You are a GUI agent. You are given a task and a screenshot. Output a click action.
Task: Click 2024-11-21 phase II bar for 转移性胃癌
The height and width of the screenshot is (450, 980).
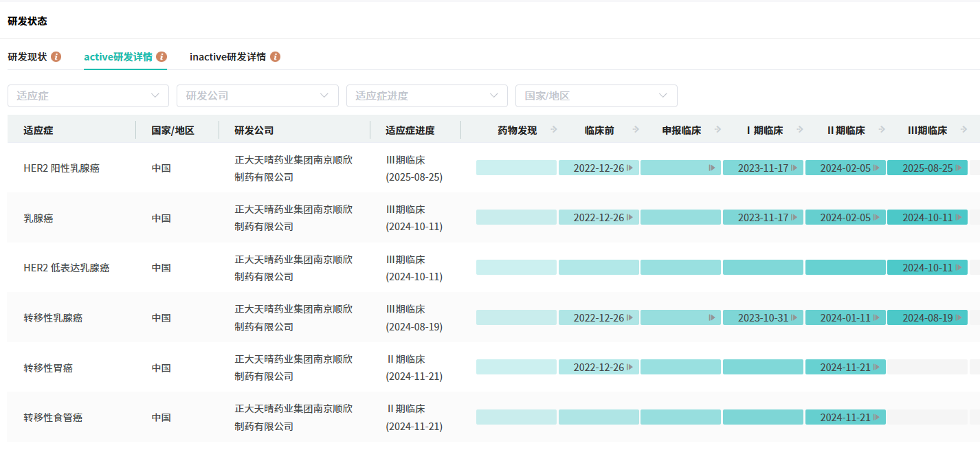(x=845, y=367)
